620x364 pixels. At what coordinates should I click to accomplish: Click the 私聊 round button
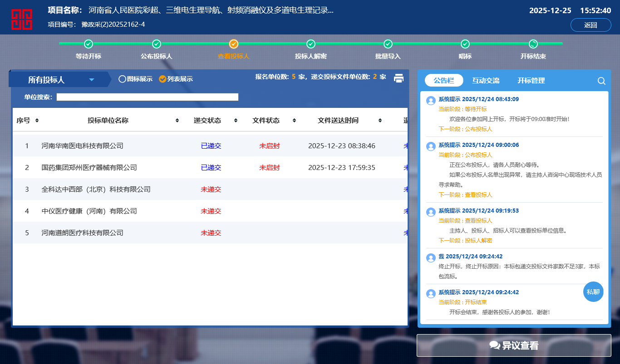click(x=593, y=291)
